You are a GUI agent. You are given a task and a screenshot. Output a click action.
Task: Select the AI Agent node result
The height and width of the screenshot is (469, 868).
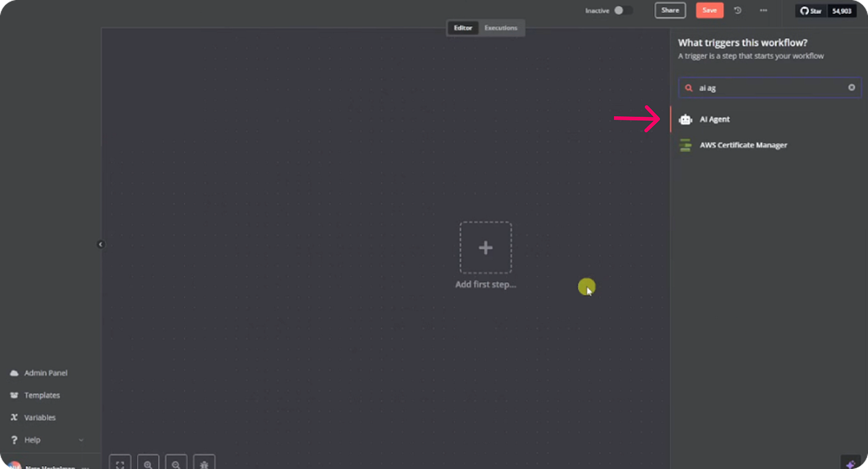(x=769, y=119)
